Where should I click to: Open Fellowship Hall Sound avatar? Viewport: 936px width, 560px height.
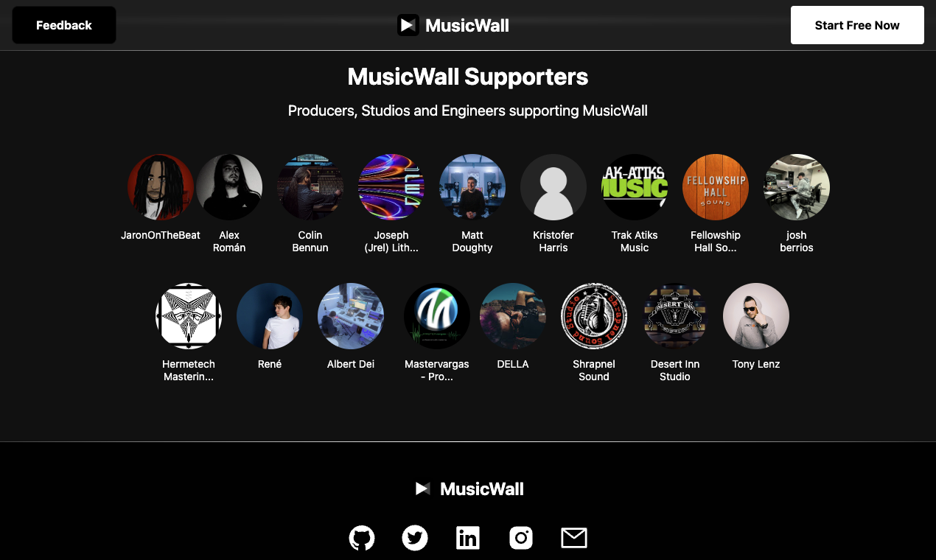click(716, 187)
